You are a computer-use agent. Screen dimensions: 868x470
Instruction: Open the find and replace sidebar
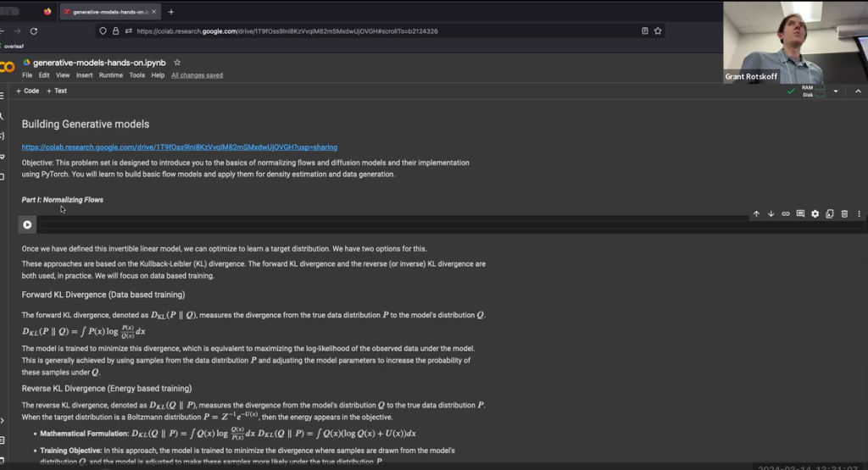click(x=3, y=116)
